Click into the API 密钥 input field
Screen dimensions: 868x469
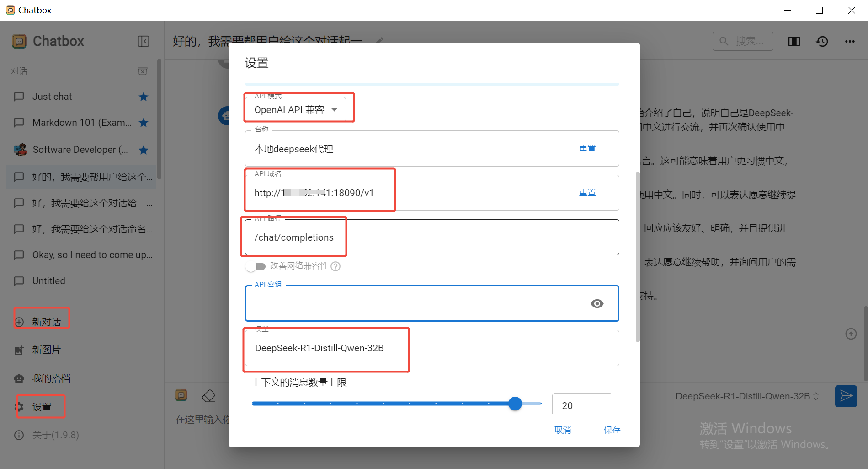click(416, 304)
